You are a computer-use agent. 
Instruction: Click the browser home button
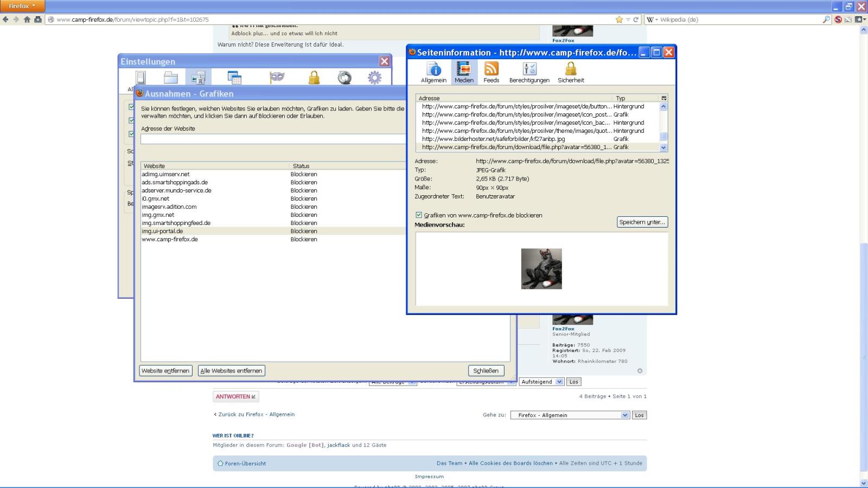coord(27,20)
